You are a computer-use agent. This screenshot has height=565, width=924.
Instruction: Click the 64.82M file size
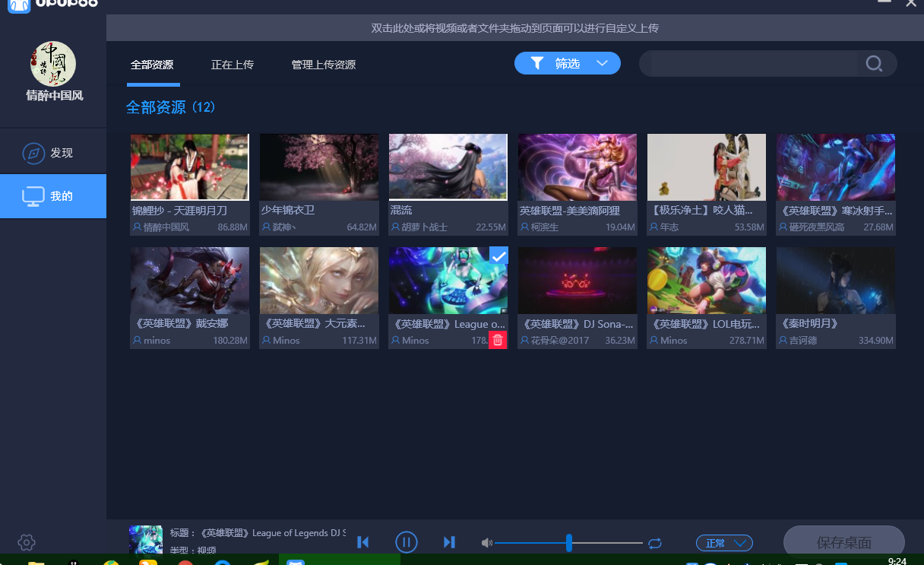(x=362, y=227)
